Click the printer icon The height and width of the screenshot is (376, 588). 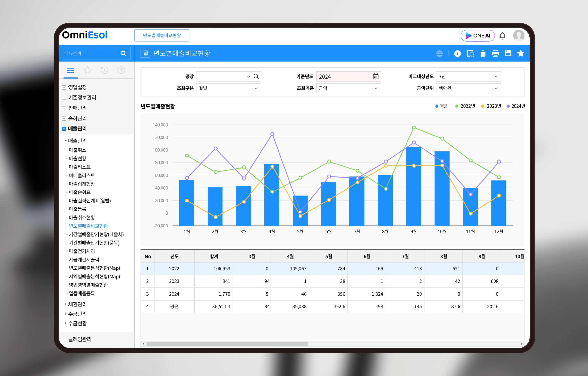click(x=495, y=53)
